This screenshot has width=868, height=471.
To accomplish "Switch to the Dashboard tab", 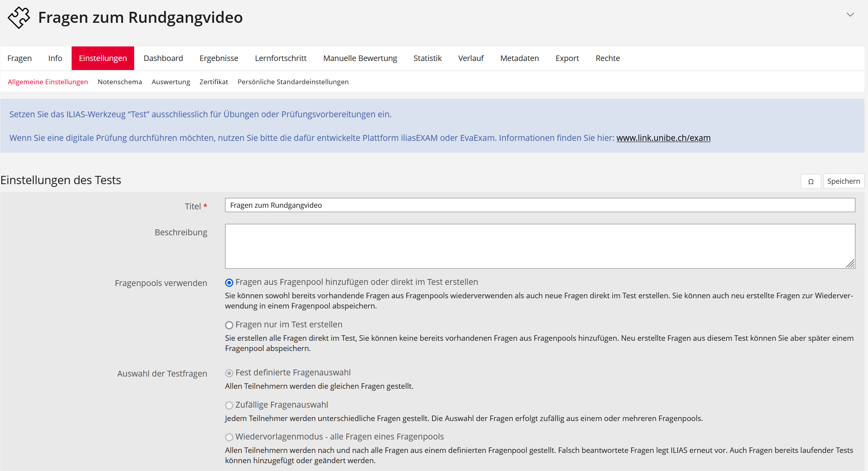I will [x=163, y=58].
